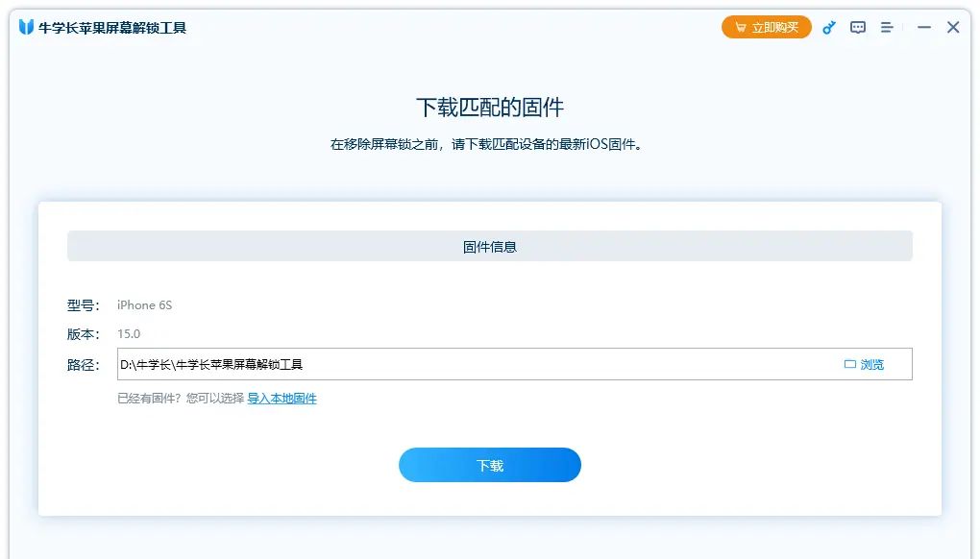The height and width of the screenshot is (559, 980).
Task: Click the 下载匹配的固件 heading
Action: tap(490, 108)
